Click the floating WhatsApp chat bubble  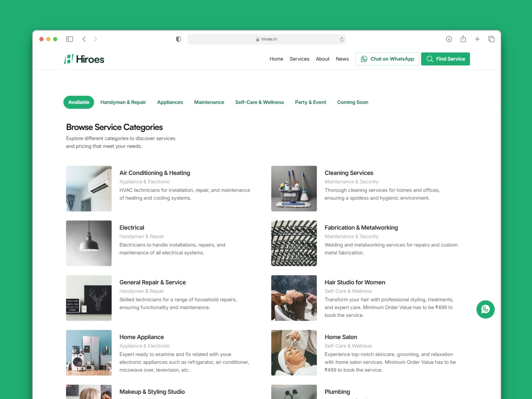point(485,309)
